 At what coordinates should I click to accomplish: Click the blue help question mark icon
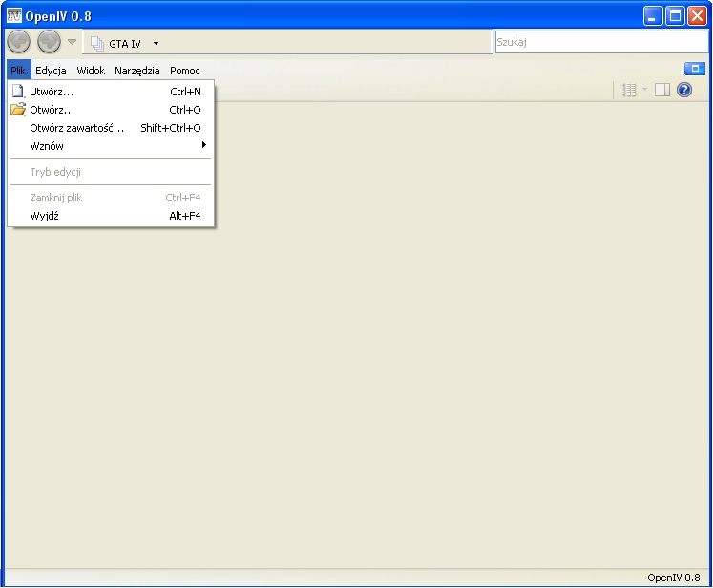pos(684,90)
